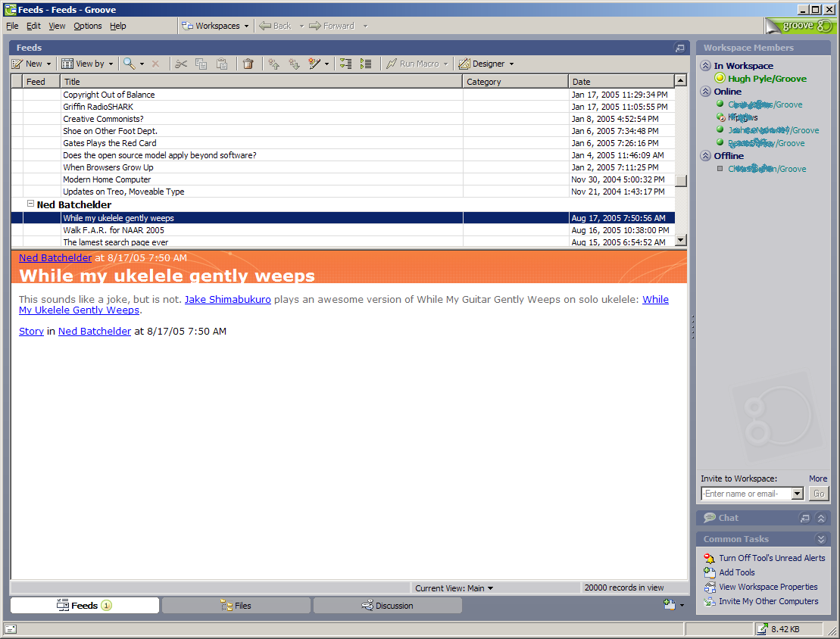Image resolution: width=840 pixels, height=639 pixels.
Task: Open the Workspaces dropdown
Action: (216, 26)
